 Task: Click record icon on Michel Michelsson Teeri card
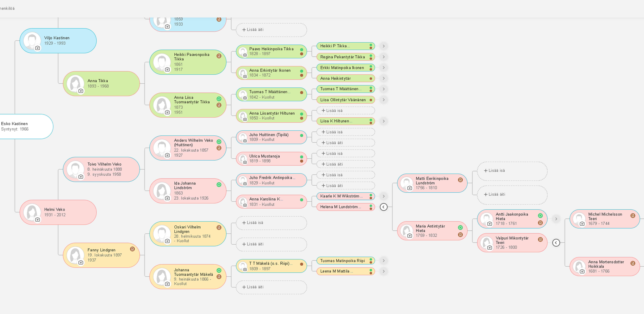tap(633, 216)
